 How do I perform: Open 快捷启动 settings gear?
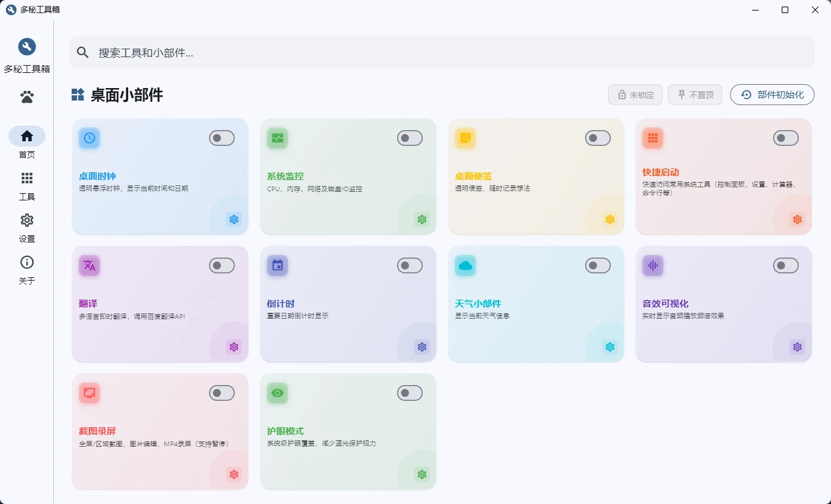click(797, 219)
